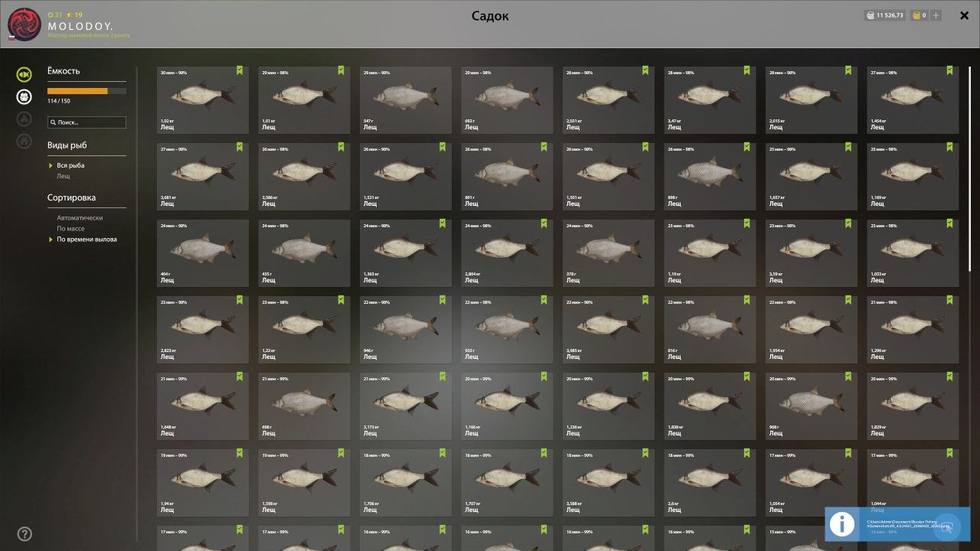The height and width of the screenshot is (551, 980).
Task: Toggle the green check flag on the 3,681 кг bream
Action: 240,147
